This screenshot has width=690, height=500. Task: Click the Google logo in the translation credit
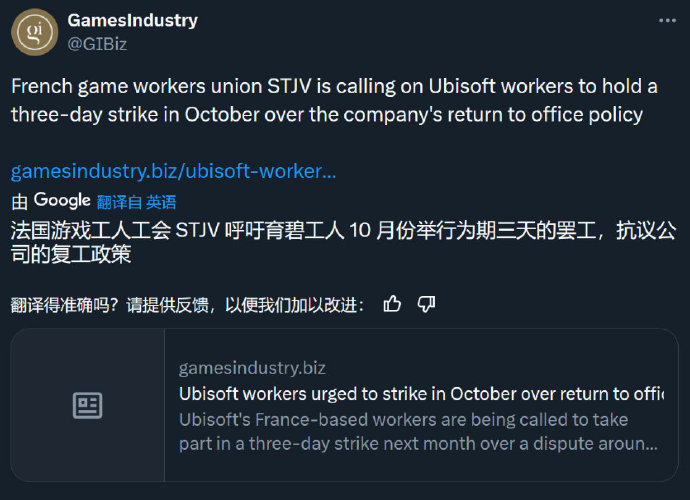click(x=62, y=201)
